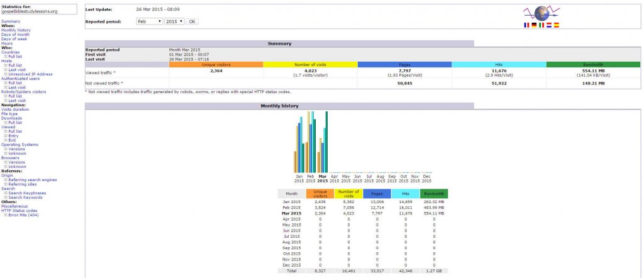The width and height of the screenshot is (644, 278).
Task: Switch language using the German flag
Action: [533, 25]
